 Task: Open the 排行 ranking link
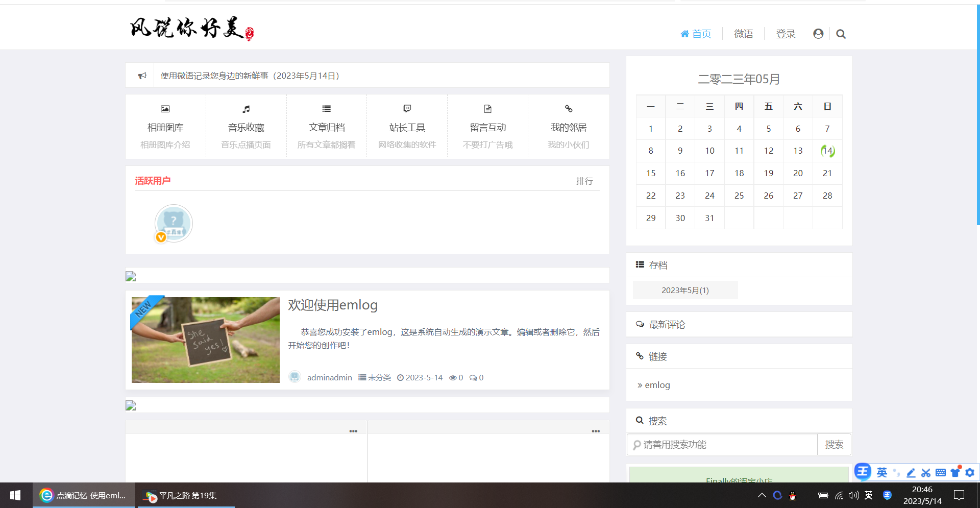point(584,181)
